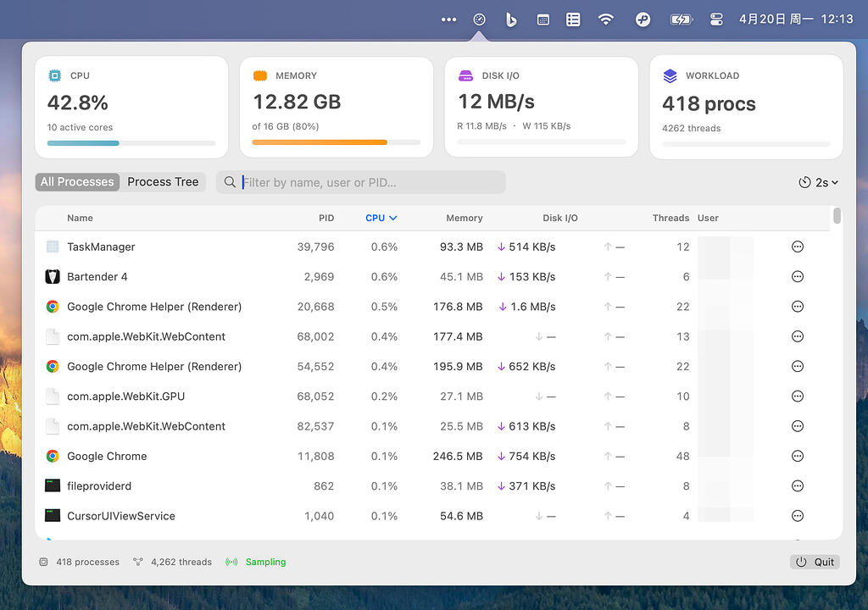Image resolution: width=868 pixels, height=610 pixels.
Task: Open Bing icon in the menu bar
Action: point(511,20)
